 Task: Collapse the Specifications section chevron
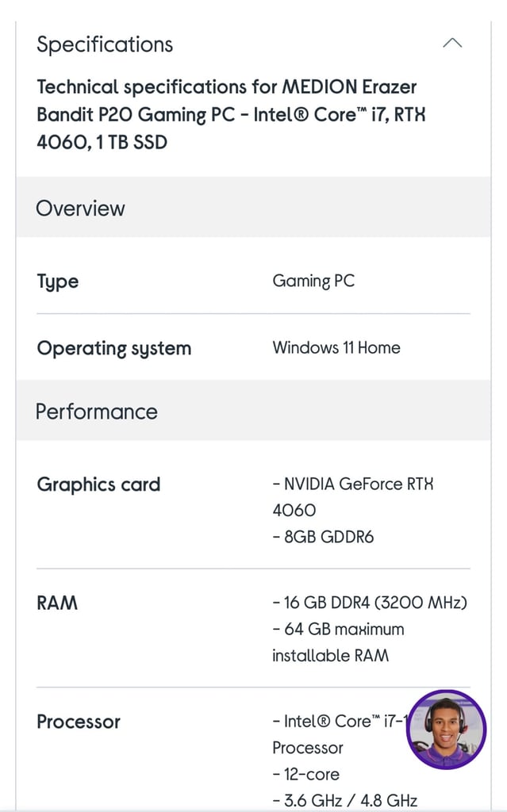point(452,43)
